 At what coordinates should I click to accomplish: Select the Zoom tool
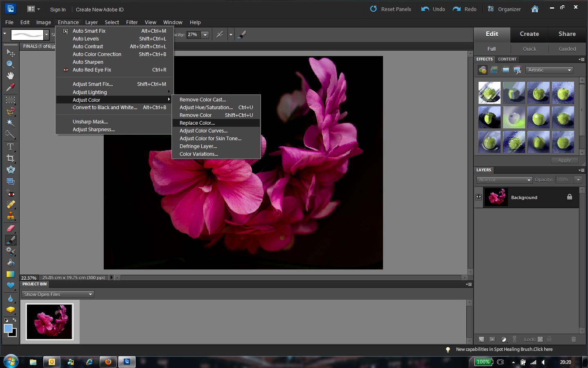coord(10,65)
